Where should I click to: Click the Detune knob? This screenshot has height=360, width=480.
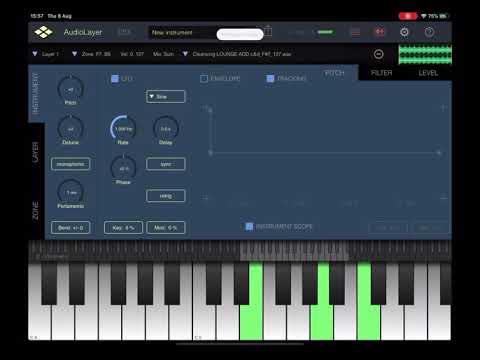tap(70, 128)
